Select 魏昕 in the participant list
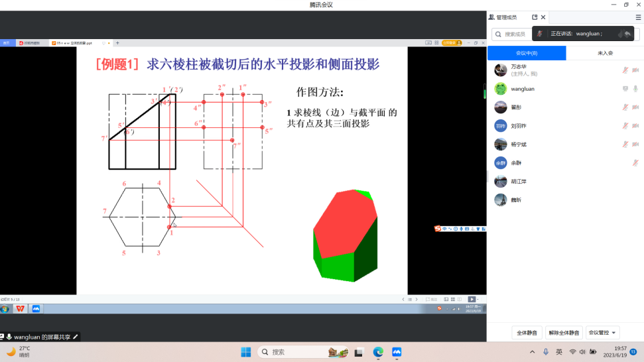The width and height of the screenshot is (644, 362). [x=515, y=200]
